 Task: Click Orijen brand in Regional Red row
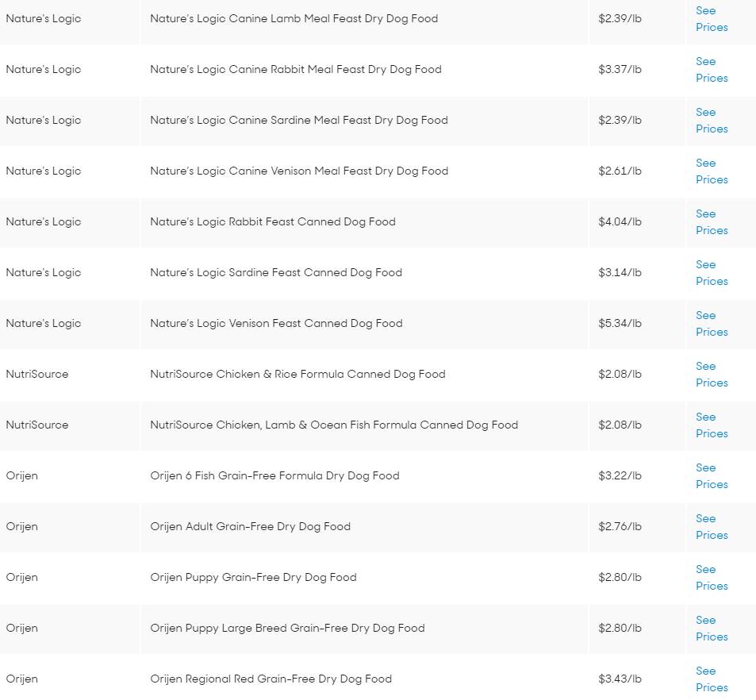click(x=21, y=679)
